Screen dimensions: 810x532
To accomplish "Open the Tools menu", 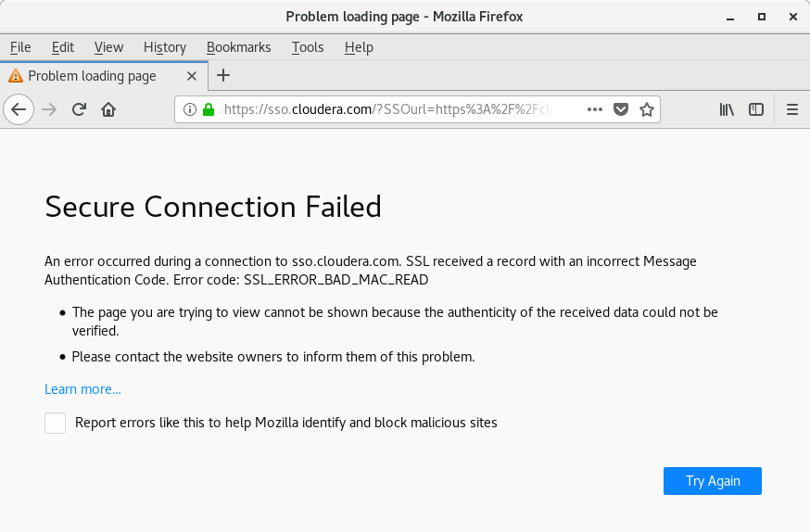I will point(308,47).
